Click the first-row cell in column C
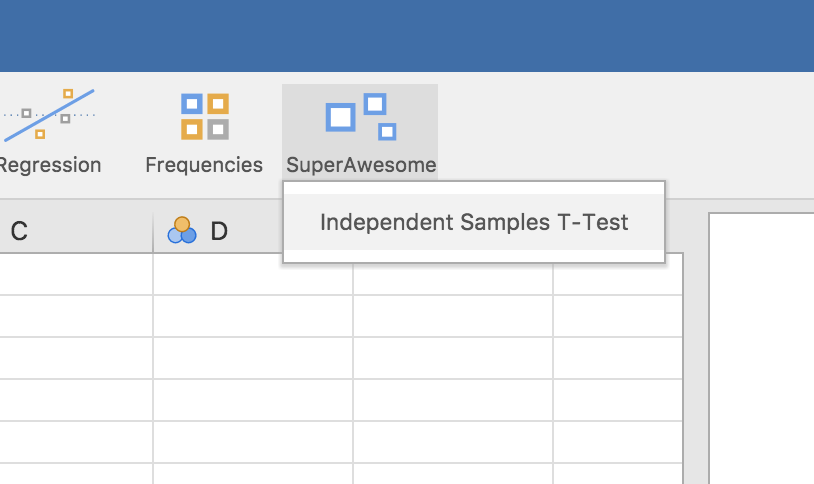 75,274
